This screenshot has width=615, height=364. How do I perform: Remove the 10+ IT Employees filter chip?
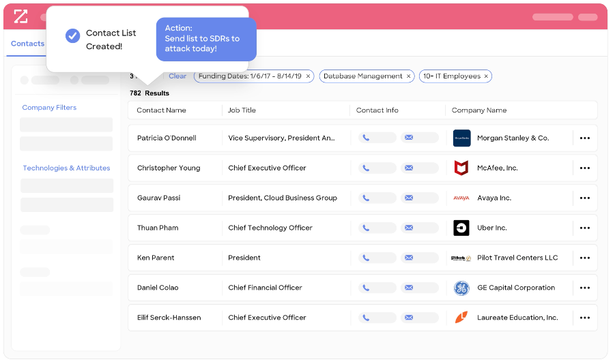pyautogui.click(x=486, y=76)
